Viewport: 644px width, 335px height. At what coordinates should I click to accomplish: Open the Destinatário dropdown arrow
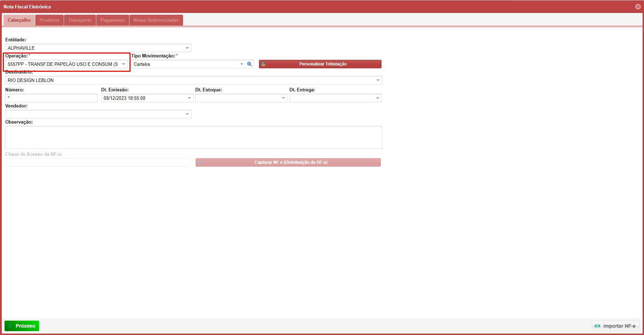(x=378, y=80)
